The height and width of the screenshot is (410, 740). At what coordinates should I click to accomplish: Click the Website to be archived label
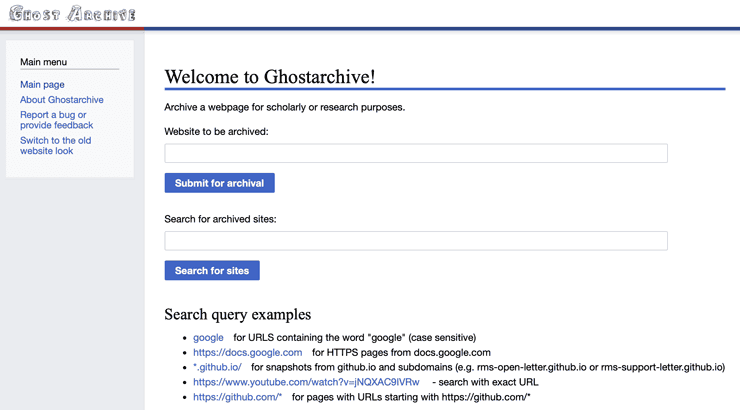[216, 131]
